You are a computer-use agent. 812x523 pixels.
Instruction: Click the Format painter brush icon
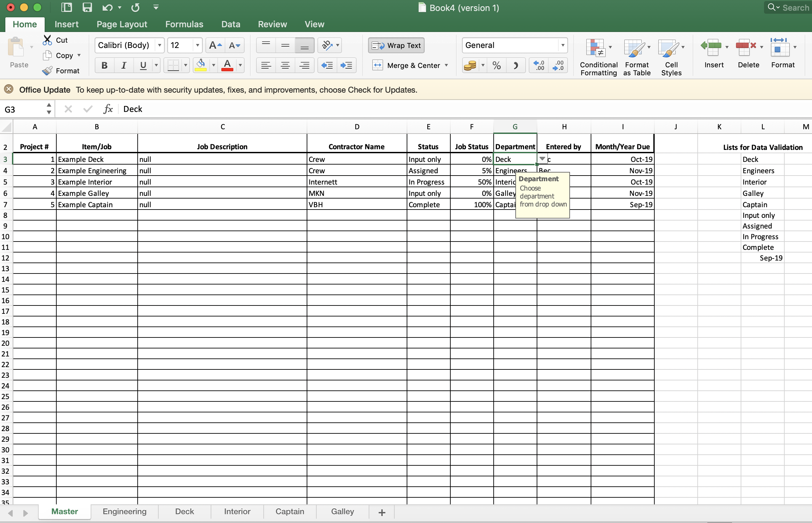click(x=47, y=71)
